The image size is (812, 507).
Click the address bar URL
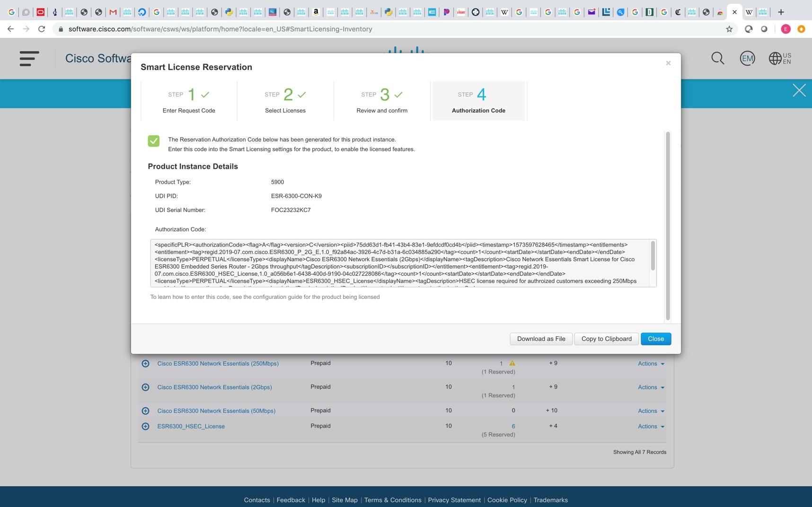click(x=220, y=29)
